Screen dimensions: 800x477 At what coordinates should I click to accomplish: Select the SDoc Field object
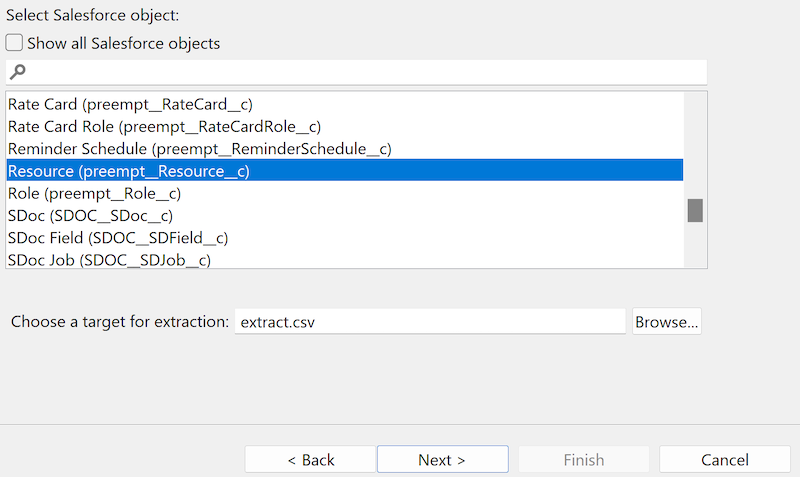[118, 238]
